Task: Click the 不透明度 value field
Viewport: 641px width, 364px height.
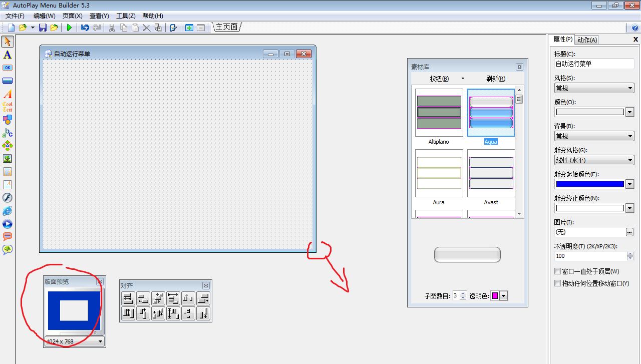Action: [591, 256]
